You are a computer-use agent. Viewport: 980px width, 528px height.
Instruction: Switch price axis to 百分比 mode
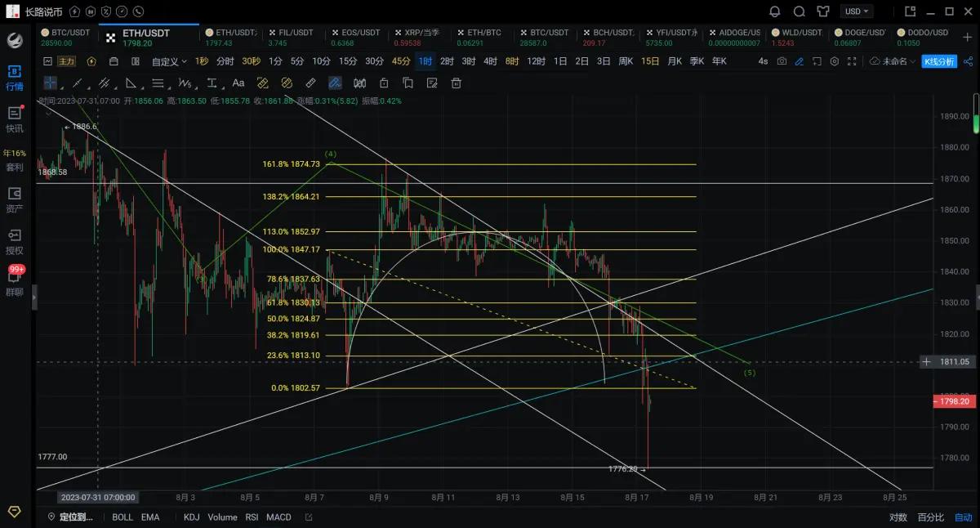pos(930,517)
